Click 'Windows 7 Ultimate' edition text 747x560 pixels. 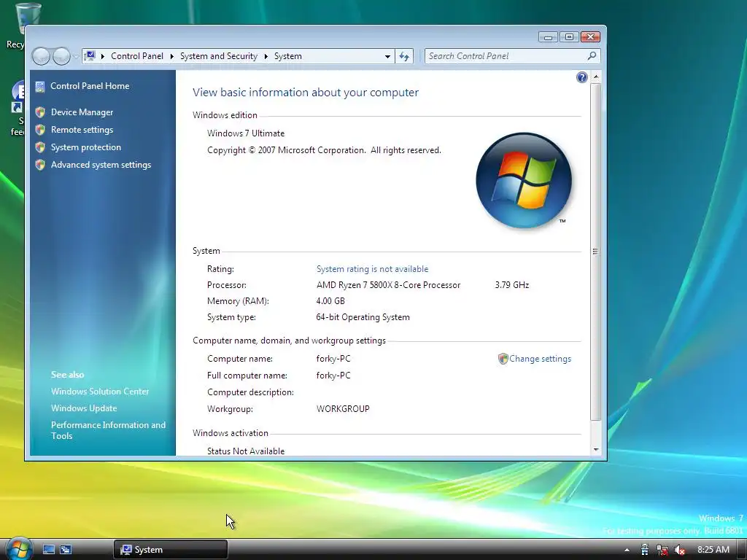[x=246, y=133]
